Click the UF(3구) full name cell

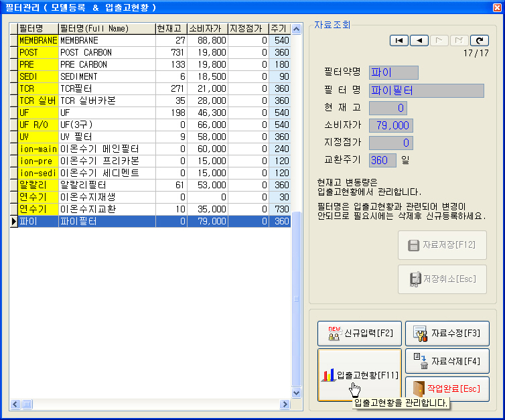click(x=107, y=125)
